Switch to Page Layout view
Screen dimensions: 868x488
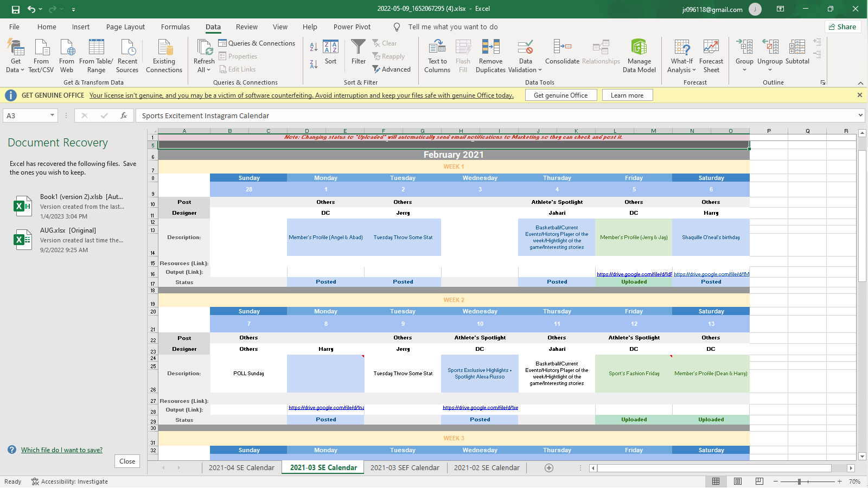tap(738, 481)
